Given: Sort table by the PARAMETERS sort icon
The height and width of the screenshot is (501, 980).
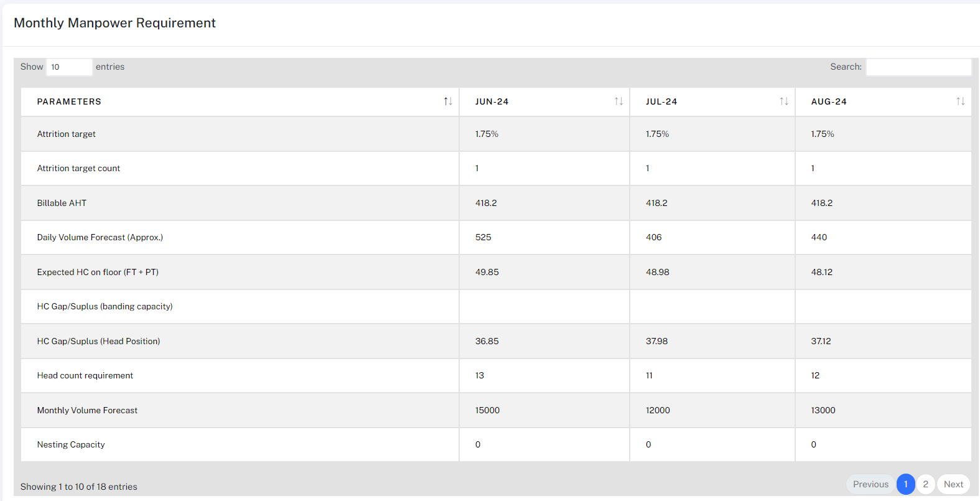Looking at the screenshot, I should [x=447, y=101].
